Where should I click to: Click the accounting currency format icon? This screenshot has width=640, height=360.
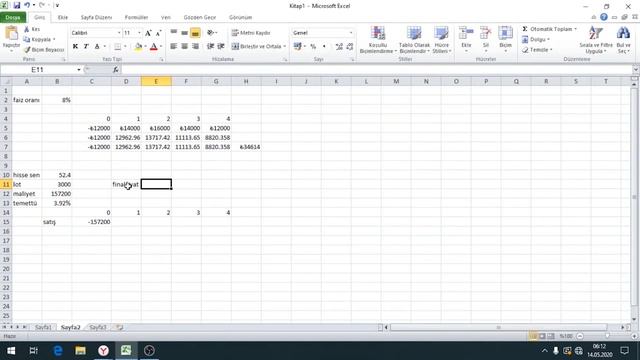pyautogui.click(x=297, y=47)
